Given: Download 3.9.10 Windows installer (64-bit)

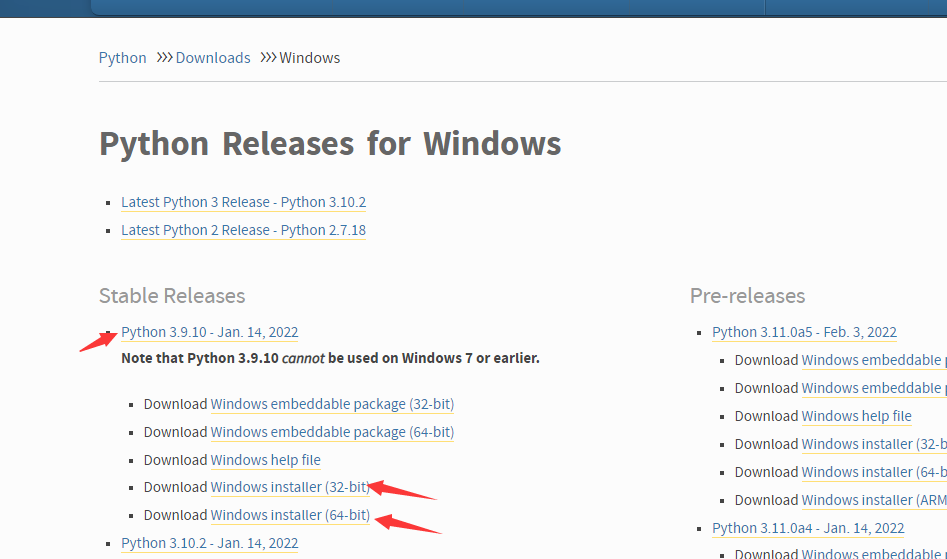Looking at the screenshot, I should [290, 515].
